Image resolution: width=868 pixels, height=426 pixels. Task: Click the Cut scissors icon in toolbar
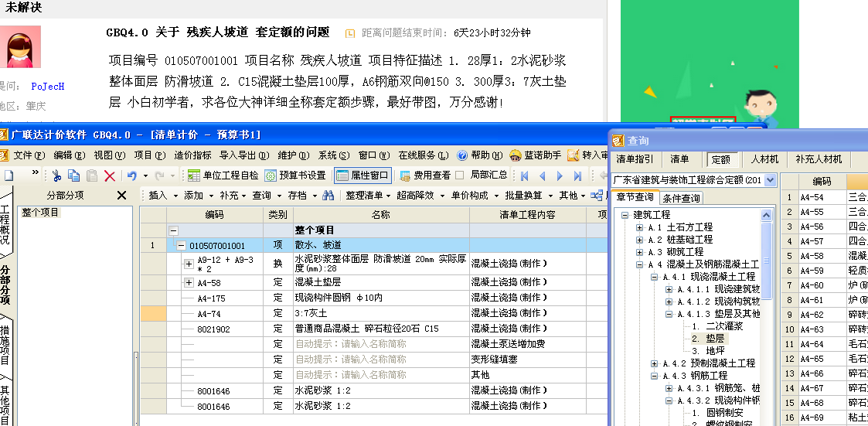pyautogui.click(x=56, y=176)
